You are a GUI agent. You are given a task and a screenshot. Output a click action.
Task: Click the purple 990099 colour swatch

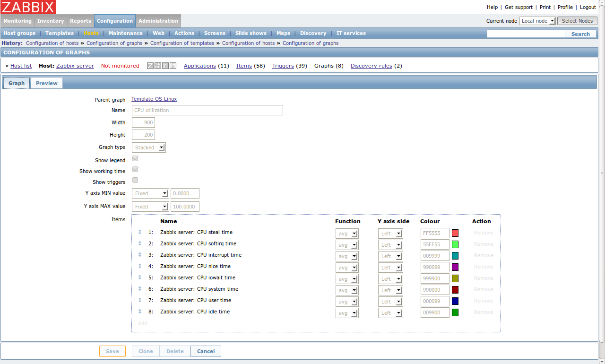[455, 267]
